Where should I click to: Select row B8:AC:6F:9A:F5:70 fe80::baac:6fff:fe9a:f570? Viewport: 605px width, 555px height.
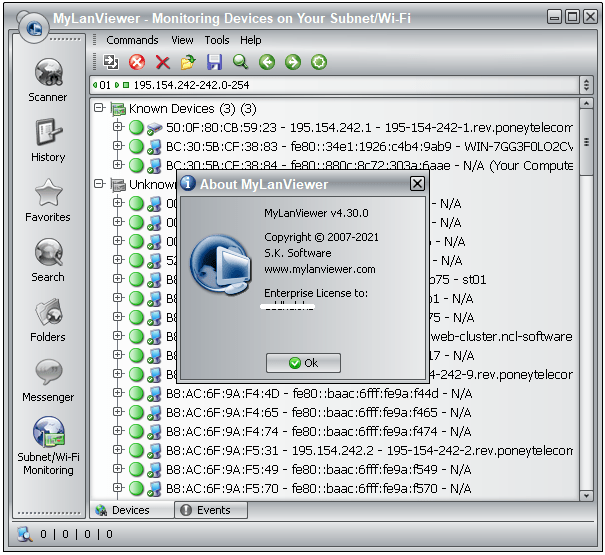pyautogui.click(x=318, y=489)
